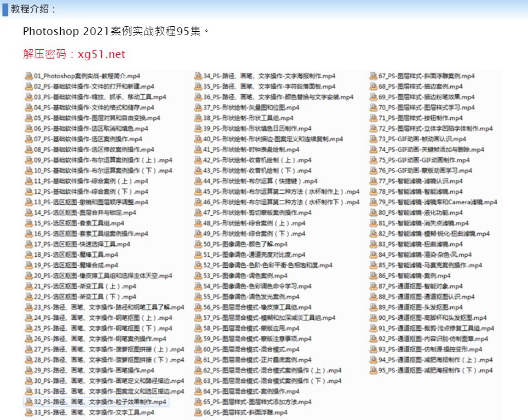Click file name 77_PS-智能滤镜-滤镜认识.mp4
This screenshot has width=528, height=420.
pyautogui.click(x=421, y=181)
